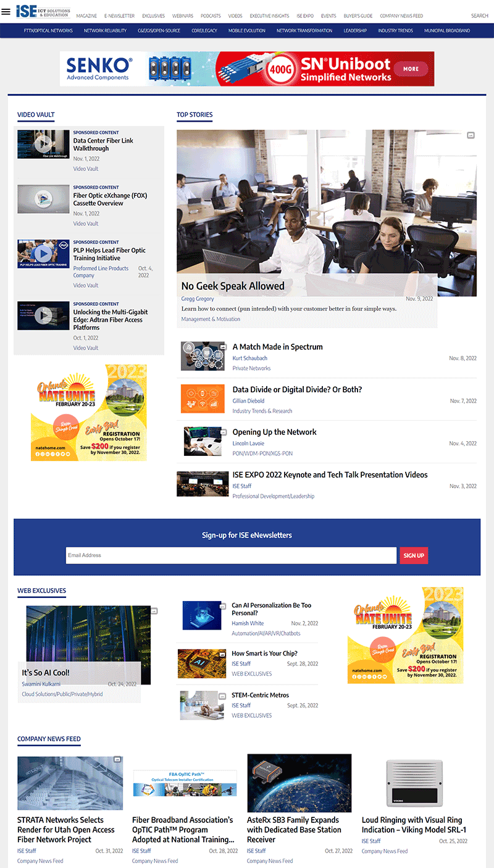Image resolution: width=494 pixels, height=868 pixels.
Task: Open A Match Made in Spectrum article
Action: point(278,347)
